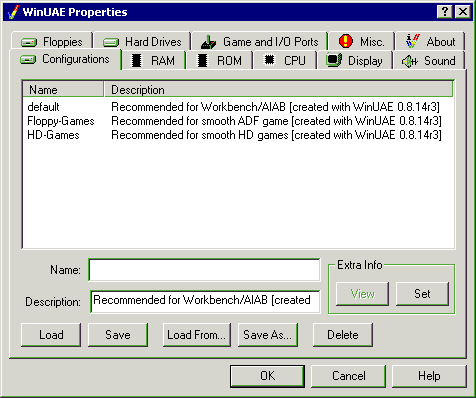The image size is (476, 398).
Task: Click the colorful checkmark About icon
Action: click(413, 41)
